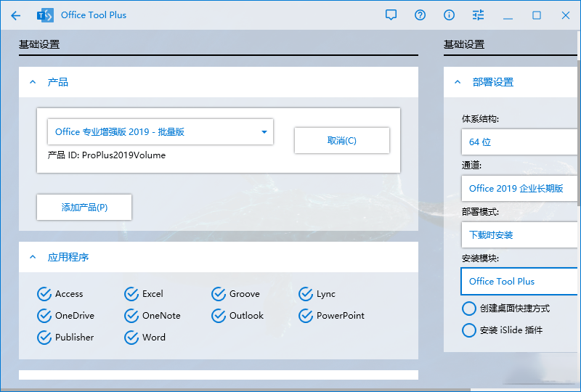Open the Office 专业增强版 2019 product dropdown
This screenshot has width=581, height=392.
tap(161, 132)
